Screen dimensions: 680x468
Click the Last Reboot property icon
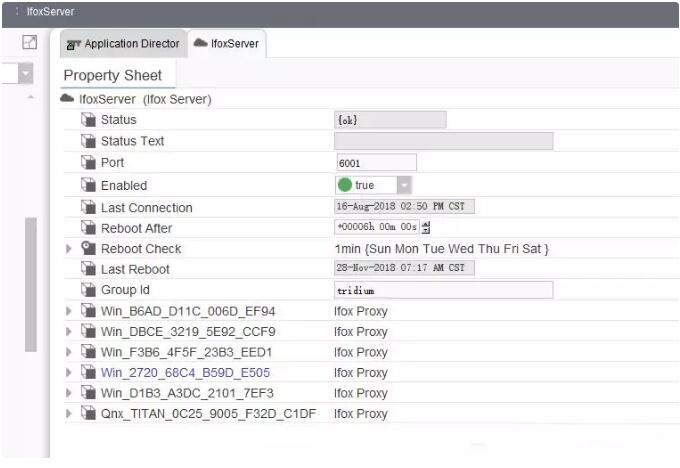[x=87, y=269]
